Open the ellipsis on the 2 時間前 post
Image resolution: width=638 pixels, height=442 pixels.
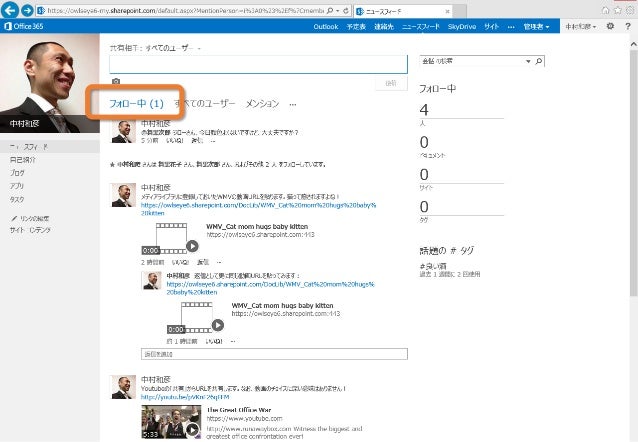[x=219, y=263]
